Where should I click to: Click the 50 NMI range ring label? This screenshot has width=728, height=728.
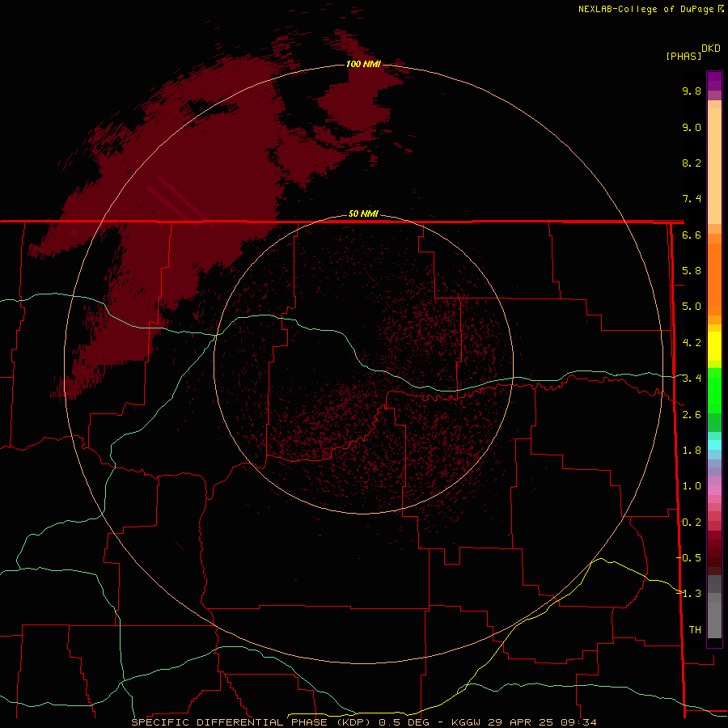point(363,214)
